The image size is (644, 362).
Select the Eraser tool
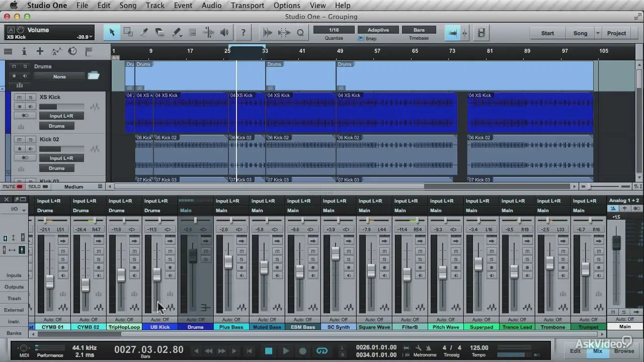(160, 33)
